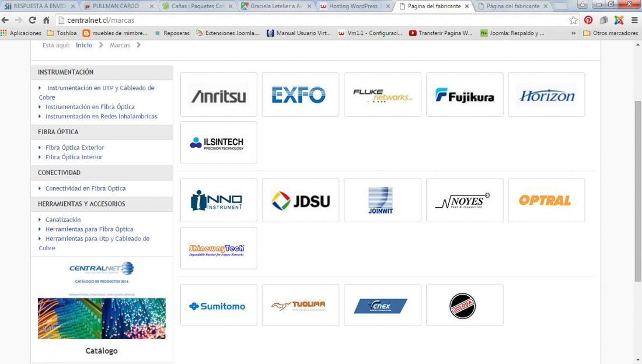Click the Inicio breadcrumb link
Screen dimensions: 642x364
(x=84, y=45)
